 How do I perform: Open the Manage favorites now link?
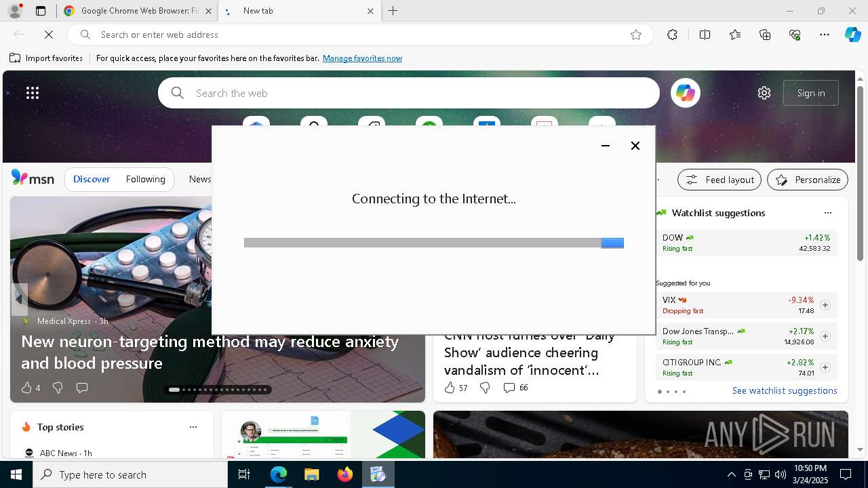pyautogui.click(x=362, y=58)
